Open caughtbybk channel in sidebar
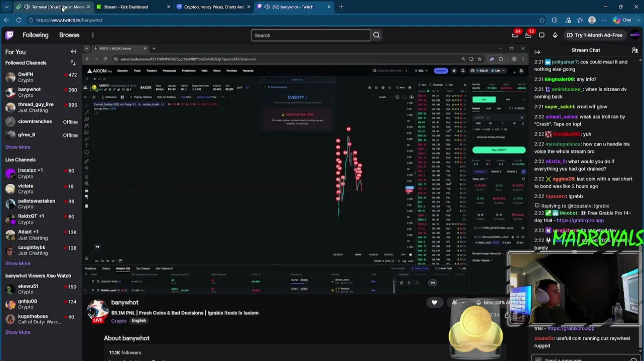The image size is (644, 361). coord(41,250)
